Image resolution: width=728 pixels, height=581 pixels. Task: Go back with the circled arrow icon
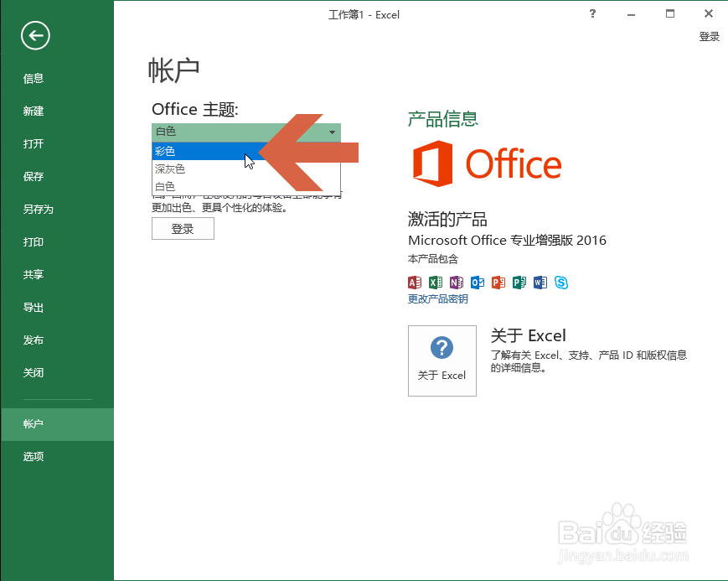pyautogui.click(x=35, y=35)
